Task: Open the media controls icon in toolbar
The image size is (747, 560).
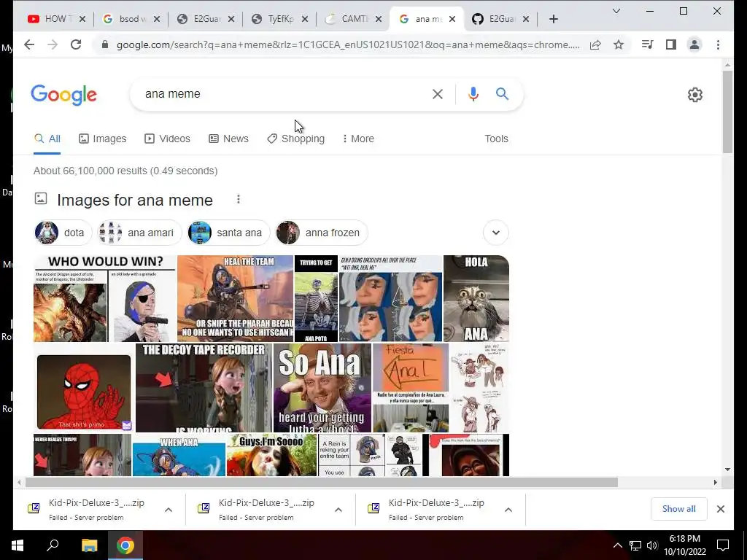Action: [648, 44]
